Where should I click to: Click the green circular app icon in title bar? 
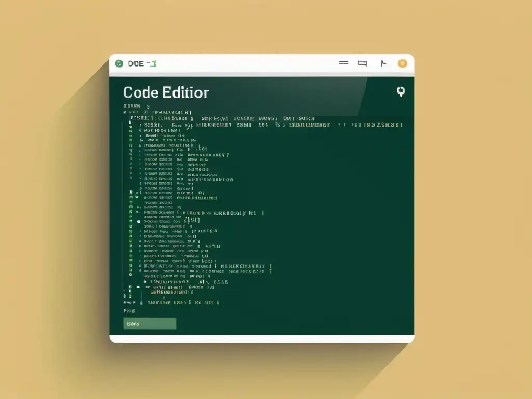(119, 63)
